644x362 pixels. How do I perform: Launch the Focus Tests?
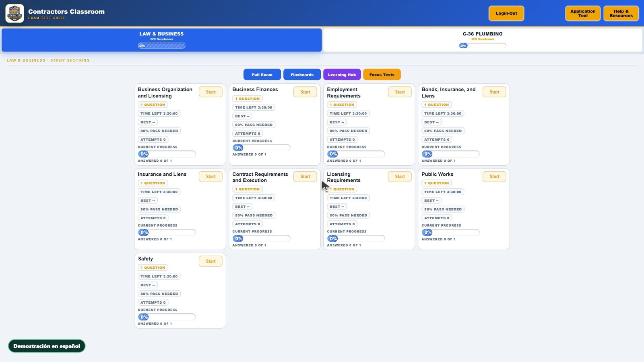(382, 74)
